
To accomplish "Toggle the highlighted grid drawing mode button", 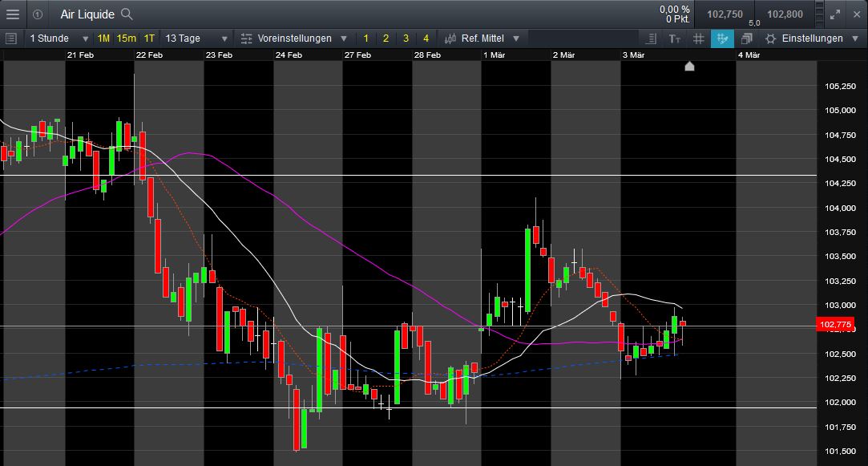I will (x=722, y=38).
